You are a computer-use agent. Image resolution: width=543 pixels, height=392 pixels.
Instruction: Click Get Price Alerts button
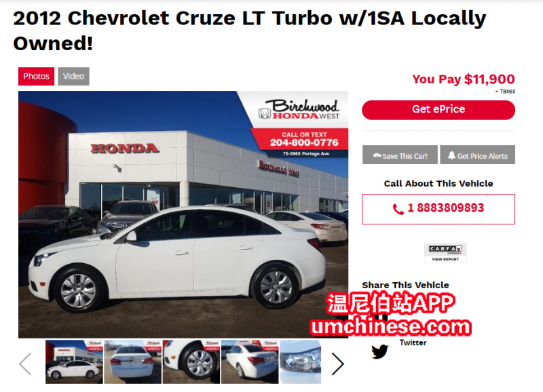coord(478,155)
